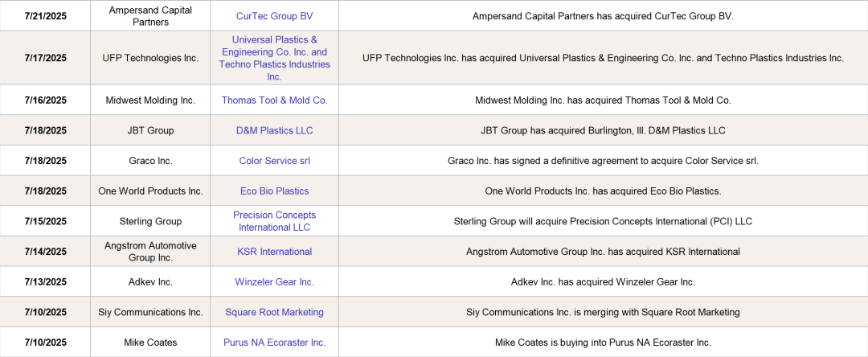Click the Graco definitive agreement description text
The width and height of the screenshot is (868, 357).
603,161
